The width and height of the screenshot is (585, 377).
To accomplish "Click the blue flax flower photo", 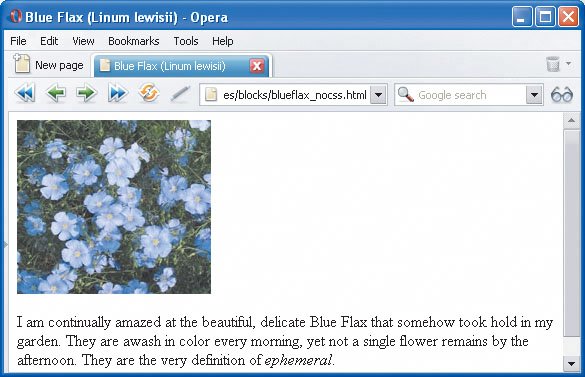I will (114, 207).
